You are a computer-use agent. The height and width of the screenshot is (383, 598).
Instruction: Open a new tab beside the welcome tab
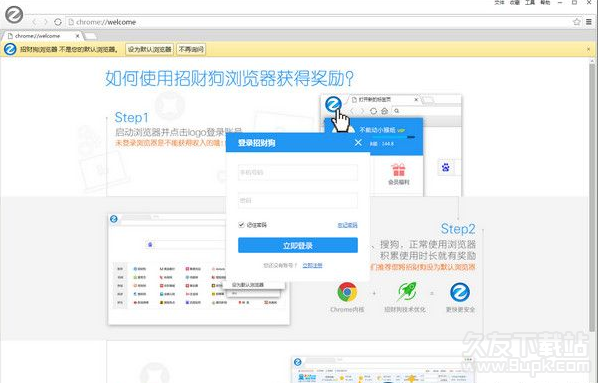[x=90, y=36]
